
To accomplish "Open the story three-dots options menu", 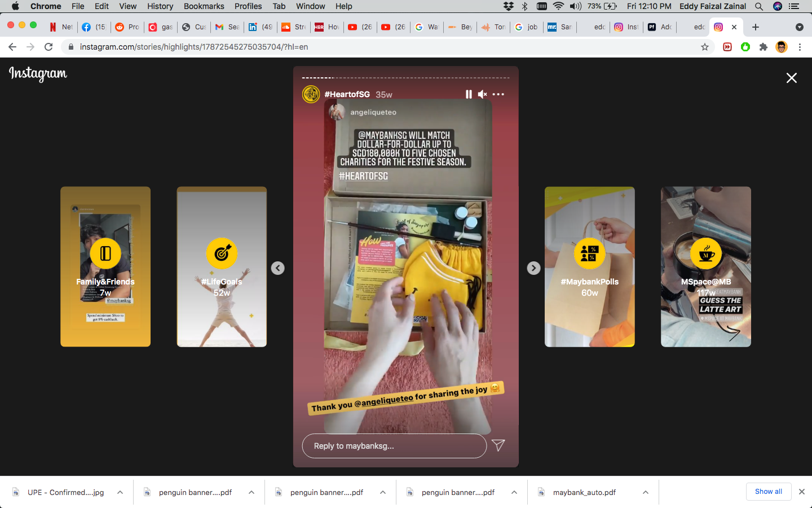I will [498, 94].
